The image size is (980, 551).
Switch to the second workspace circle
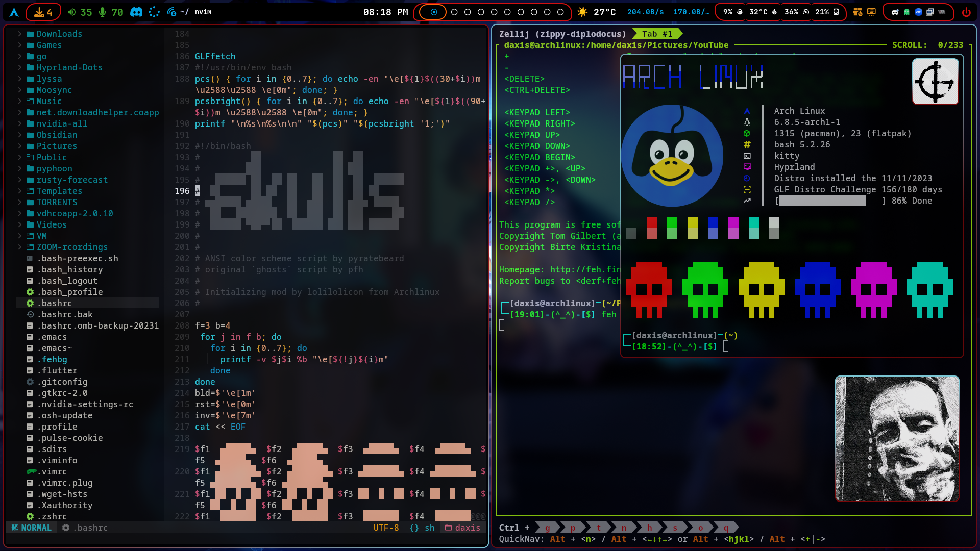point(454,12)
